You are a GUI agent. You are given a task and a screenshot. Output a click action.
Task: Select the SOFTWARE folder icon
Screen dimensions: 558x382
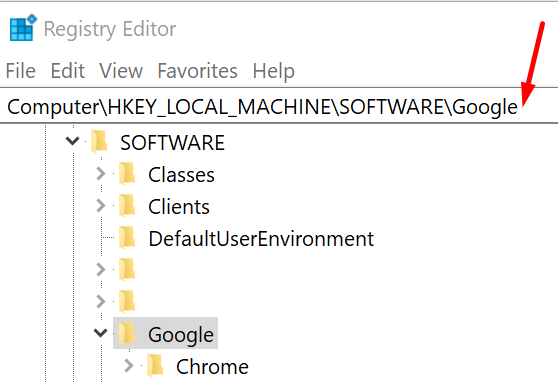click(x=99, y=141)
